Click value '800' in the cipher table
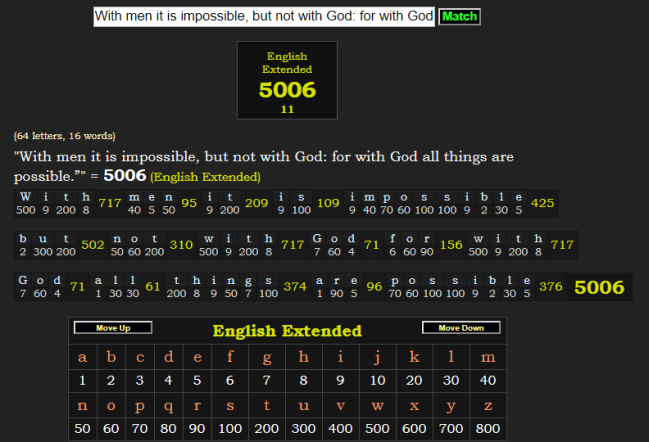The width and height of the screenshot is (649, 442). (x=488, y=429)
